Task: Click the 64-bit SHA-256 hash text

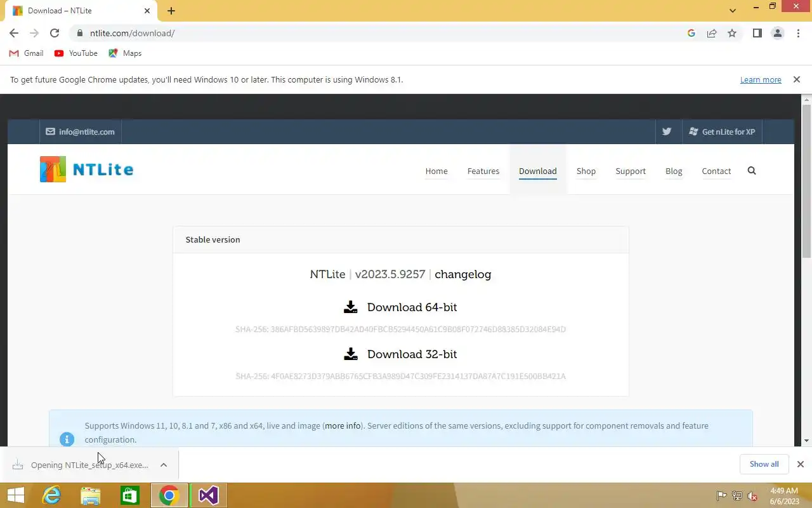Action: click(400, 330)
